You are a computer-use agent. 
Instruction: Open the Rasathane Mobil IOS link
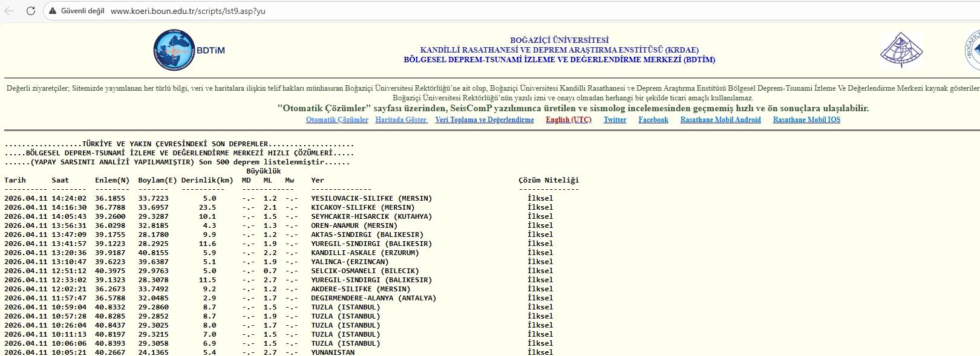[x=806, y=120]
